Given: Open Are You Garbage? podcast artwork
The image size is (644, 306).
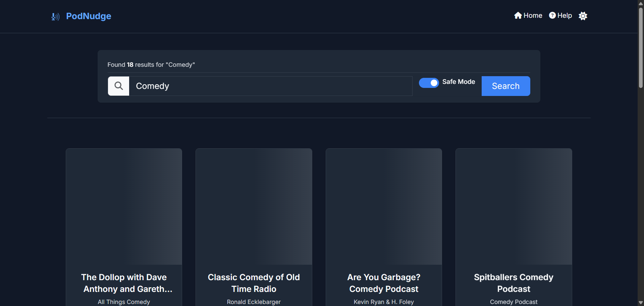Looking at the screenshot, I should click(x=384, y=206).
